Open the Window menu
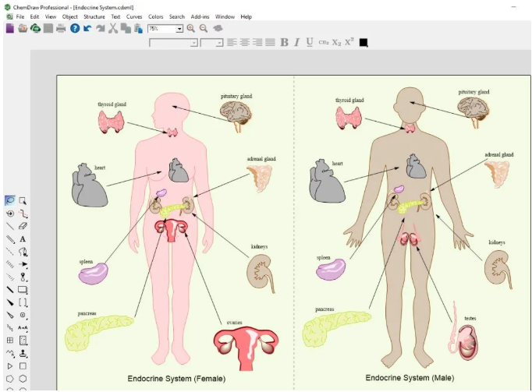The height and width of the screenshot is (392, 532). click(x=225, y=16)
